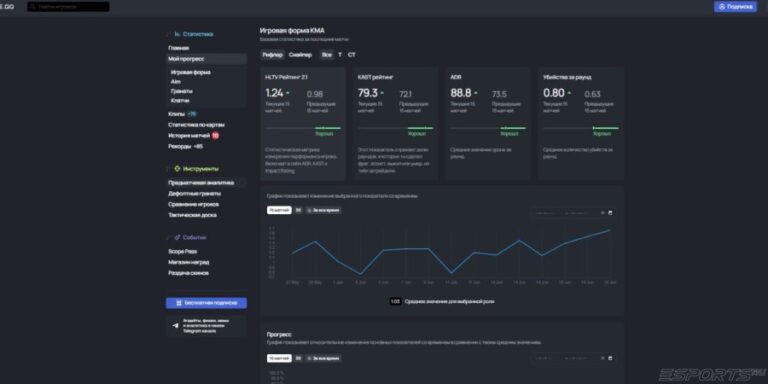The image size is (768, 384).
Task: Click the Статистика section icon
Action: 177,34
